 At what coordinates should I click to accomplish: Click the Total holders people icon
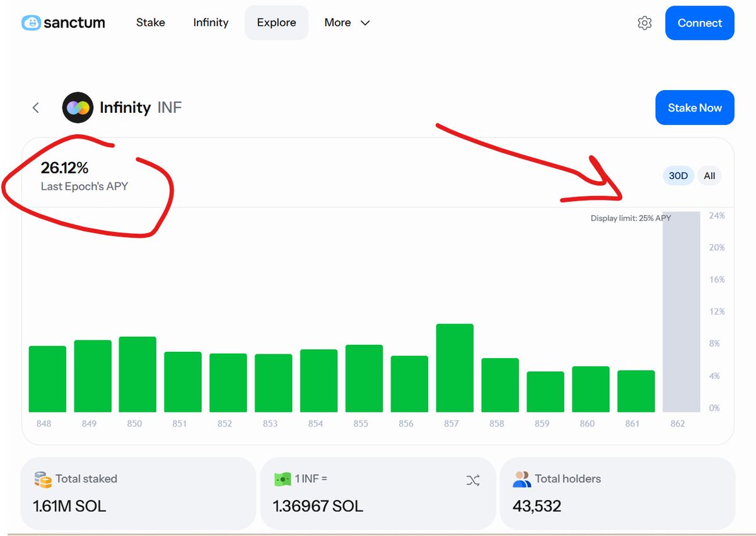pos(522,479)
